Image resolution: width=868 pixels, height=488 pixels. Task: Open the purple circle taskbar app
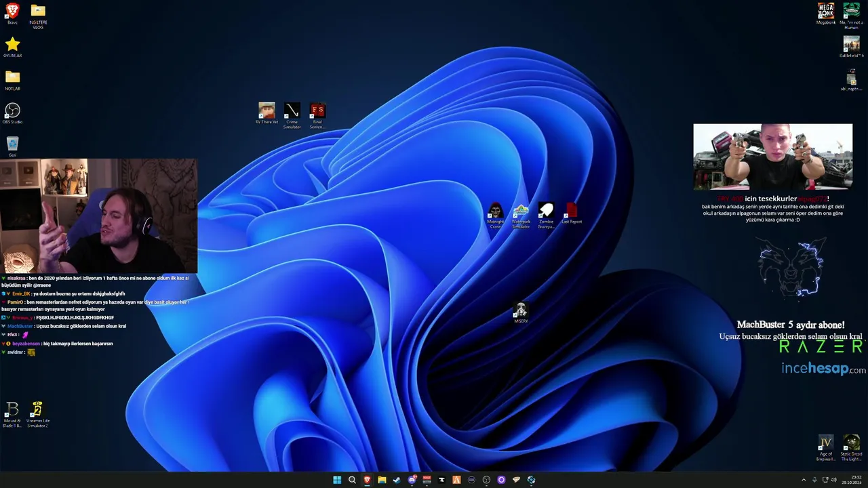point(501,480)
